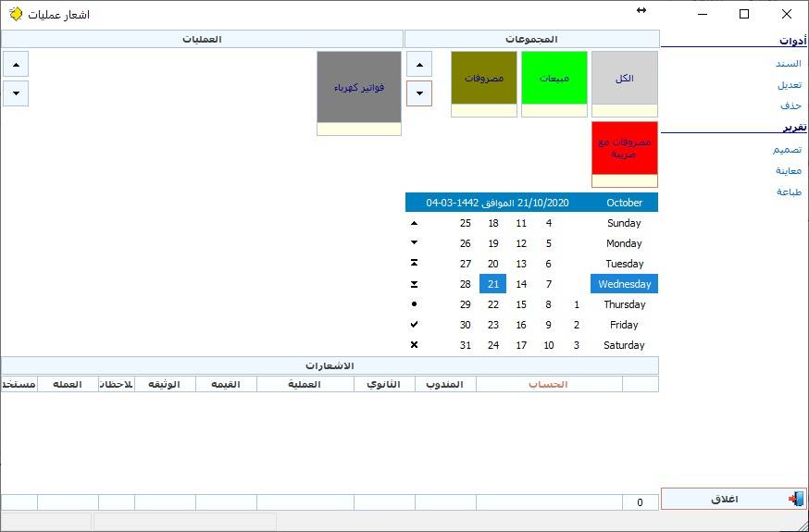The height and width of the screenshot is (532, 809).
Task: Jump to first with calendar top-bar arrow icon
Action: point(414,264)
